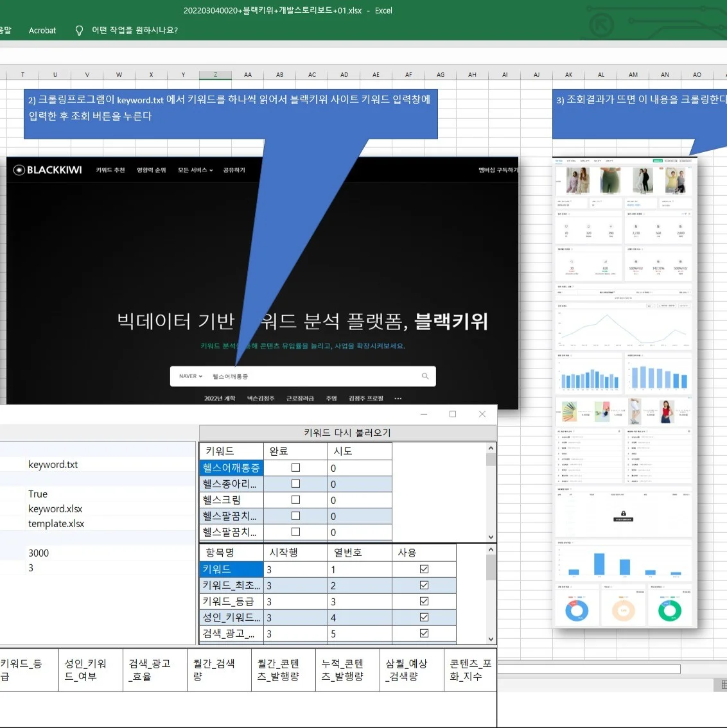The width and height of the screenshot is (727, 728).
Task: Expand the 모든 서비스 menu
Action: coord(195,170)
